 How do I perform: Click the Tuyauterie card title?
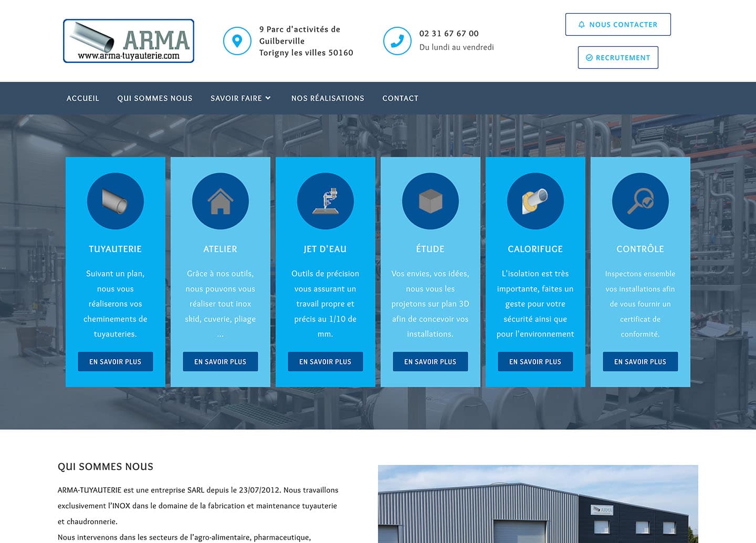[115, 249]
